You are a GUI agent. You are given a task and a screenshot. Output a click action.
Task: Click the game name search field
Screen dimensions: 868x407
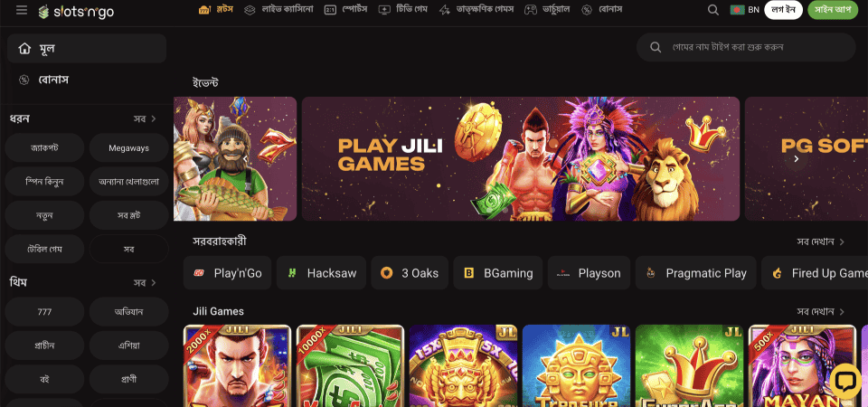click(x=746, y=47)
